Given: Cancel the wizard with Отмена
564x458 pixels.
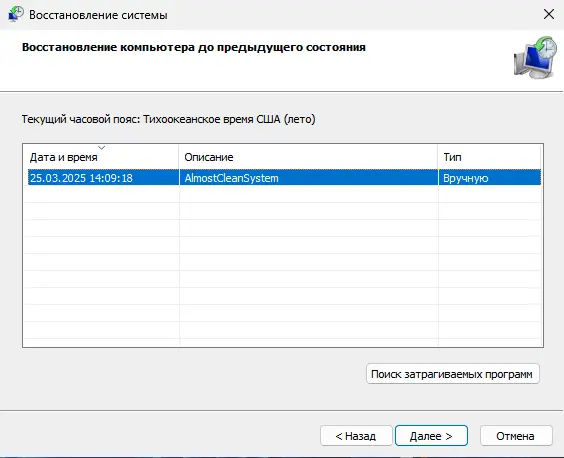Looking at the screenshot, I should 516,436.
